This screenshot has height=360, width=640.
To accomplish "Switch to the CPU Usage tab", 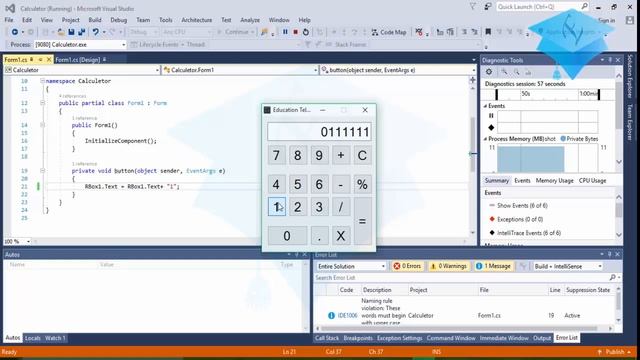I will [x=592, y=180].
